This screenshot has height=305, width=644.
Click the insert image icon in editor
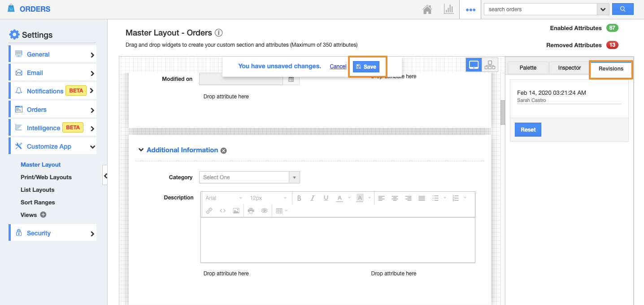(236, 211)
